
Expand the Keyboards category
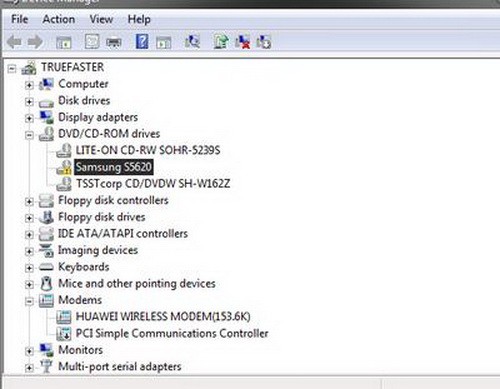pyautogui.click(x=29, y=268)
